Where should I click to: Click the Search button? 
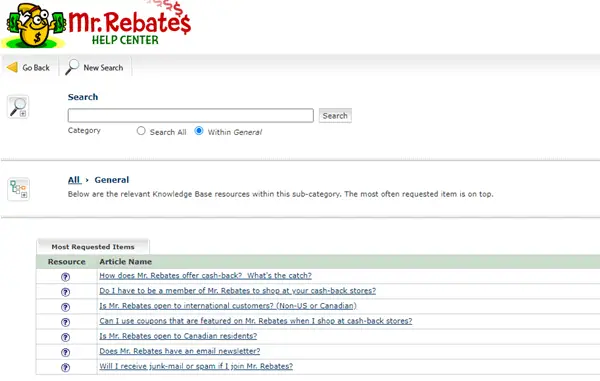tap(335, 116)
